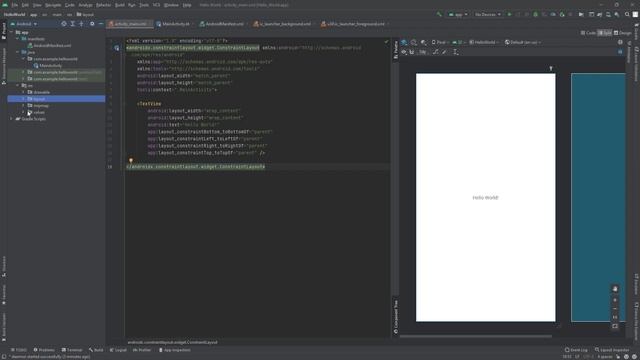The width and height of the screenshot is (640, 360).
Task: Select the mipmap folder
Action: point(38,106)
